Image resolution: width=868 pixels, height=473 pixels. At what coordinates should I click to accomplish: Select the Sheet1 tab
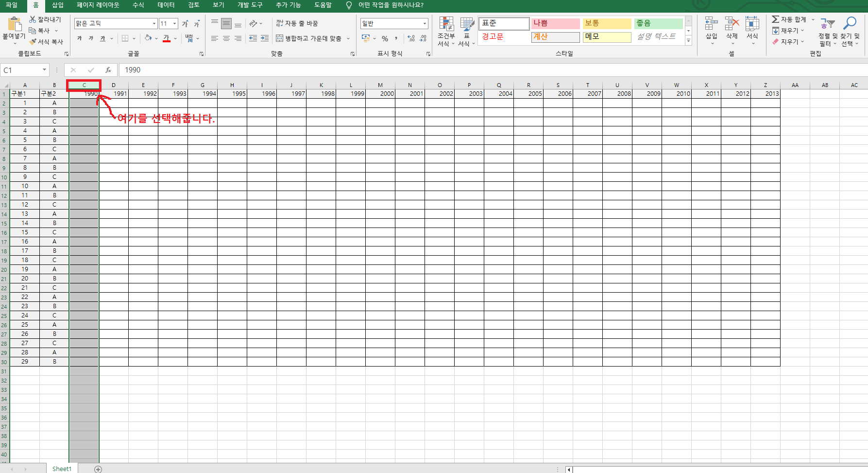tap(62, 469)
